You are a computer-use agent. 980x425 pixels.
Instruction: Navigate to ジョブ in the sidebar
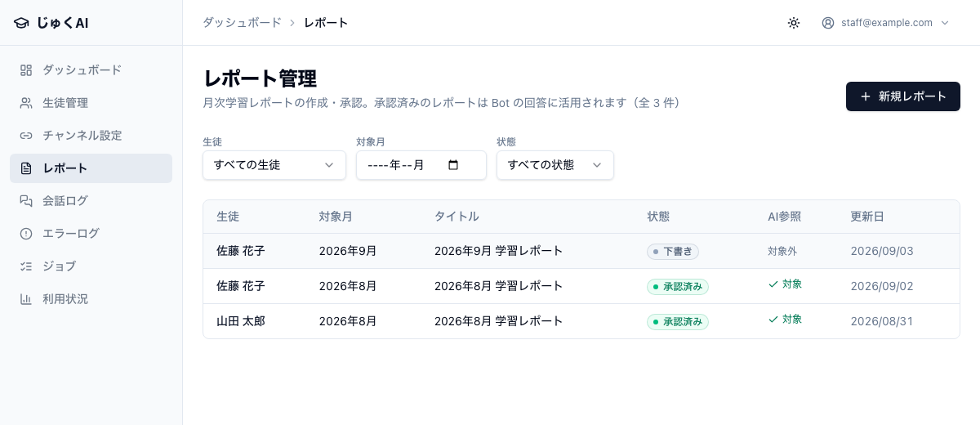pyautogui.click(x=91, y=266)
